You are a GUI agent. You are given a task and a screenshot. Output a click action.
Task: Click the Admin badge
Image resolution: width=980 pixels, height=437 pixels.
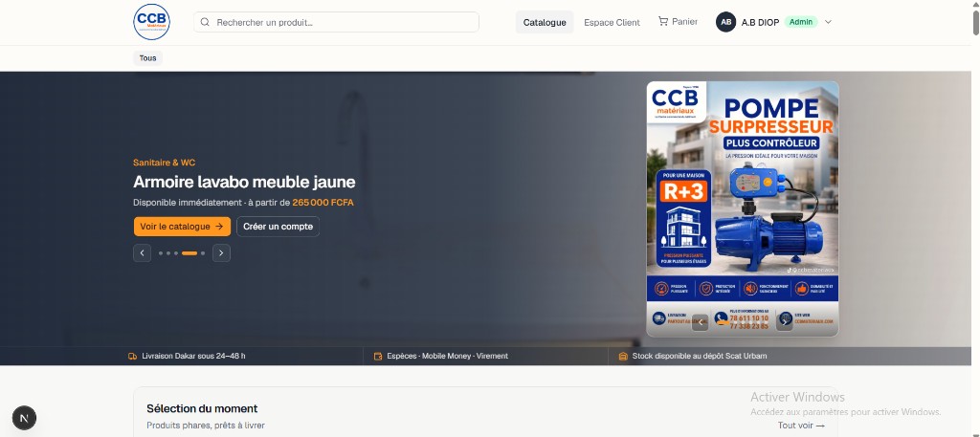click(801, 23)
